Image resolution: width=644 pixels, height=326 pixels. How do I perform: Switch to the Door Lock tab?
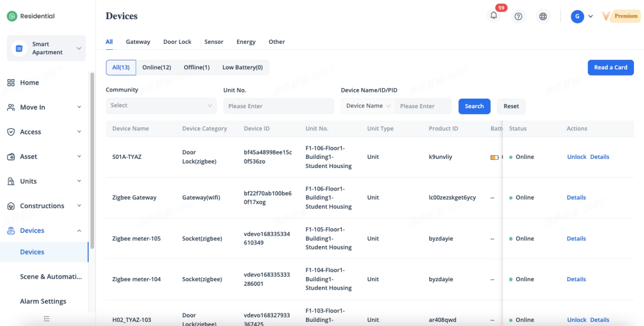pos(177,42)
